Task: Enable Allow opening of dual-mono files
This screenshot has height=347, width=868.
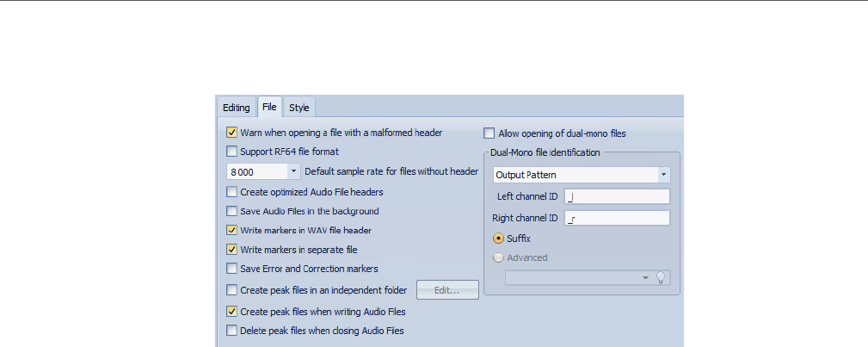Action: tap(489, 133)
